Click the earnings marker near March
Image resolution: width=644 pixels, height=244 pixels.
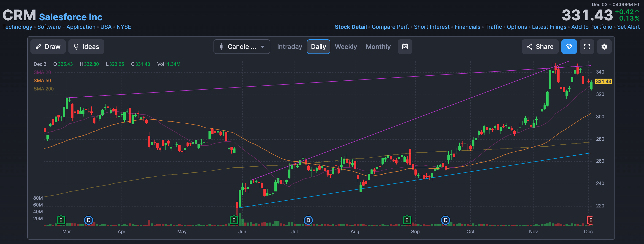(x=61, y=220)
